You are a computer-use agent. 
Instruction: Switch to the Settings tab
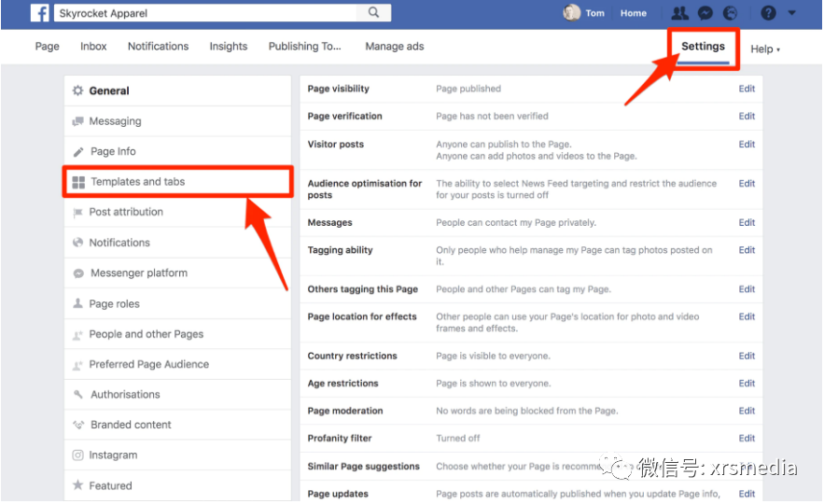point(703,47)
